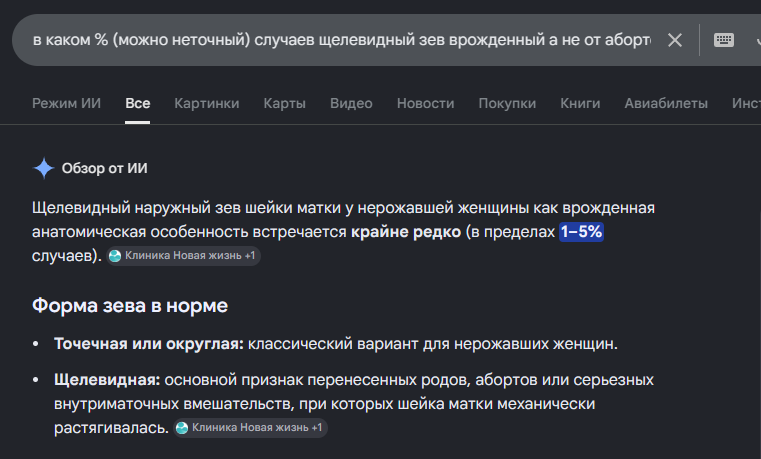This screenshot has width=761, height=459.
Task: Open the on-screen keyboard icon
Action: (x=724, y=40)
